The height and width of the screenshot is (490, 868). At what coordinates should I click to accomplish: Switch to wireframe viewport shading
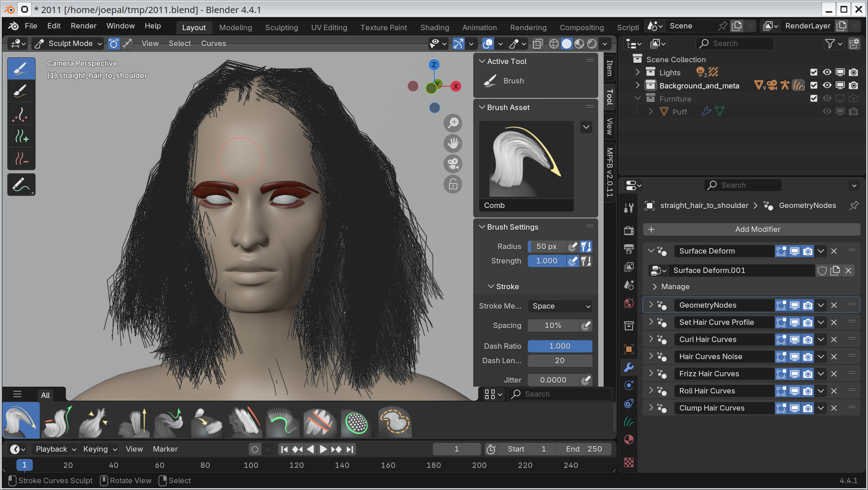pyautogui.click(x=554, y=43)
